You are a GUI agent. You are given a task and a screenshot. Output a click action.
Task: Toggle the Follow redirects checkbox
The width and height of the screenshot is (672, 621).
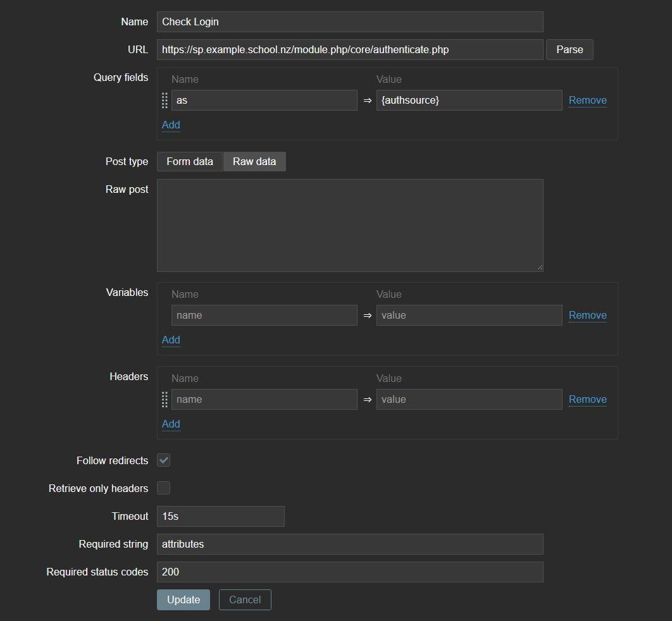(x=164, y=460)
